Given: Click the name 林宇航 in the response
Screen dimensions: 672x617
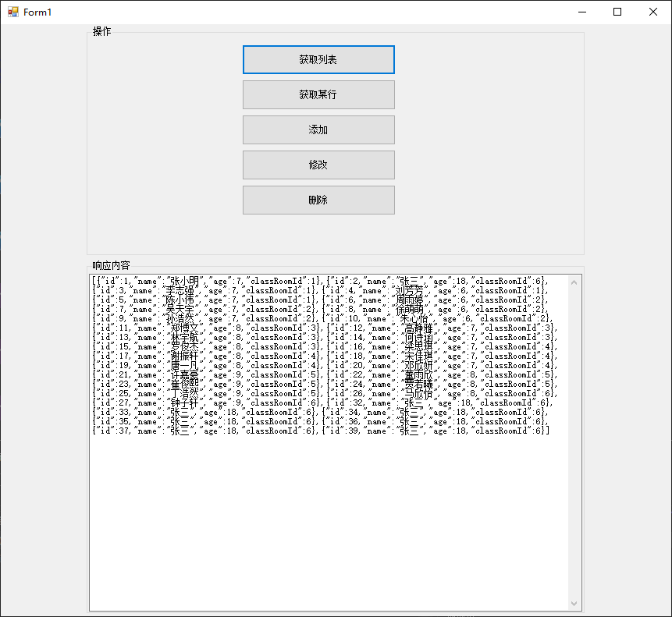Looking at the screenshot, I should tap(185, 338).
